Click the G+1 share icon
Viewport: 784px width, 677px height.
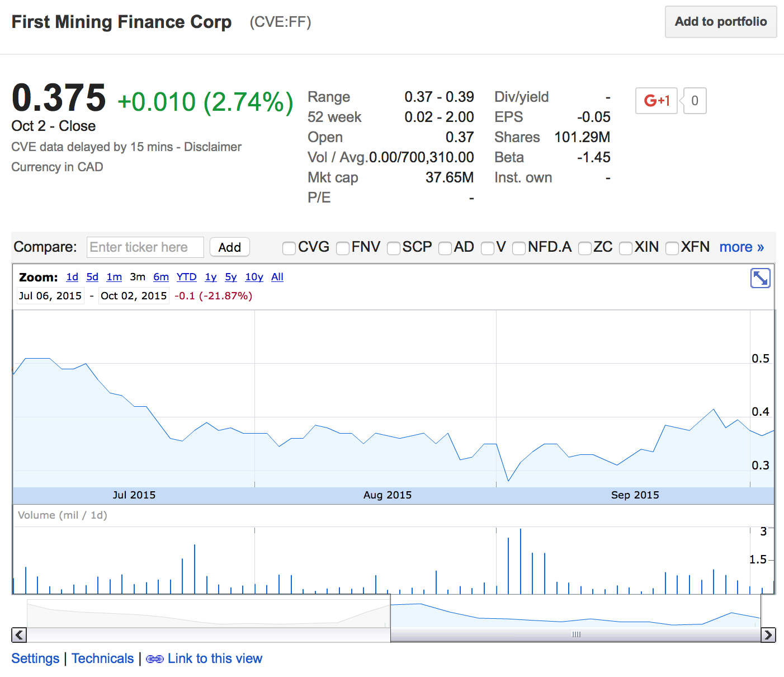[x=656, y=101]
